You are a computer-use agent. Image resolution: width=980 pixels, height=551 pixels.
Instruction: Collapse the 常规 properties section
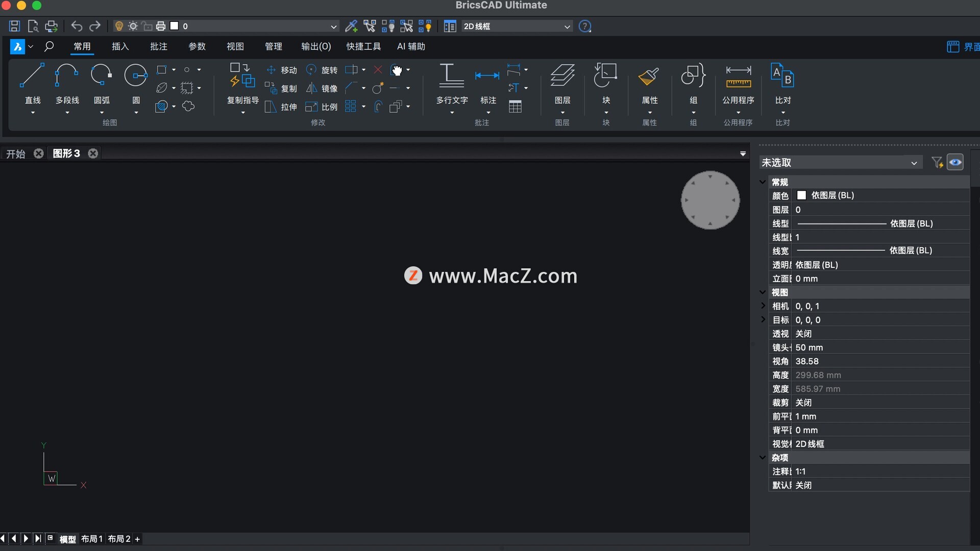coord(763,182)
